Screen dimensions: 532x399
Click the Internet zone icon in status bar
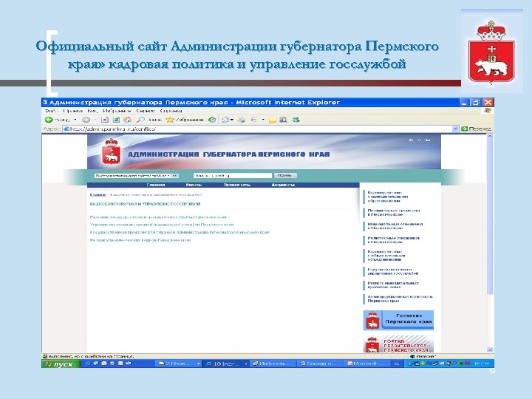point(412,356)
